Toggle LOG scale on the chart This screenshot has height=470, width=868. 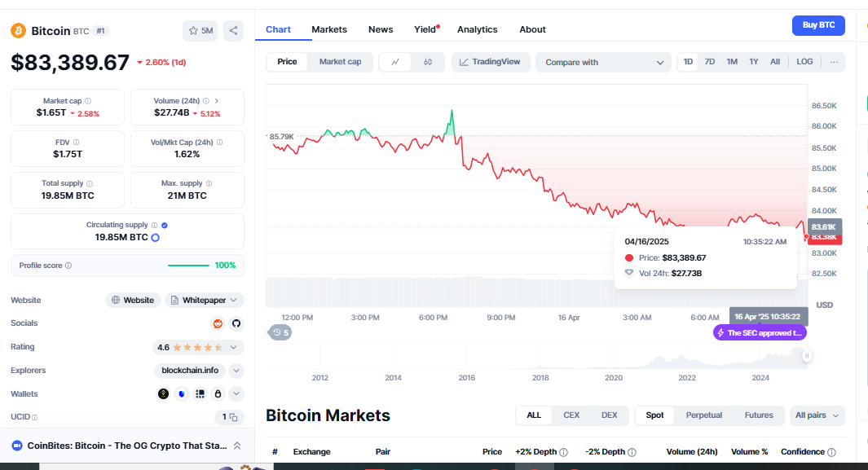(x=804, y=62)
